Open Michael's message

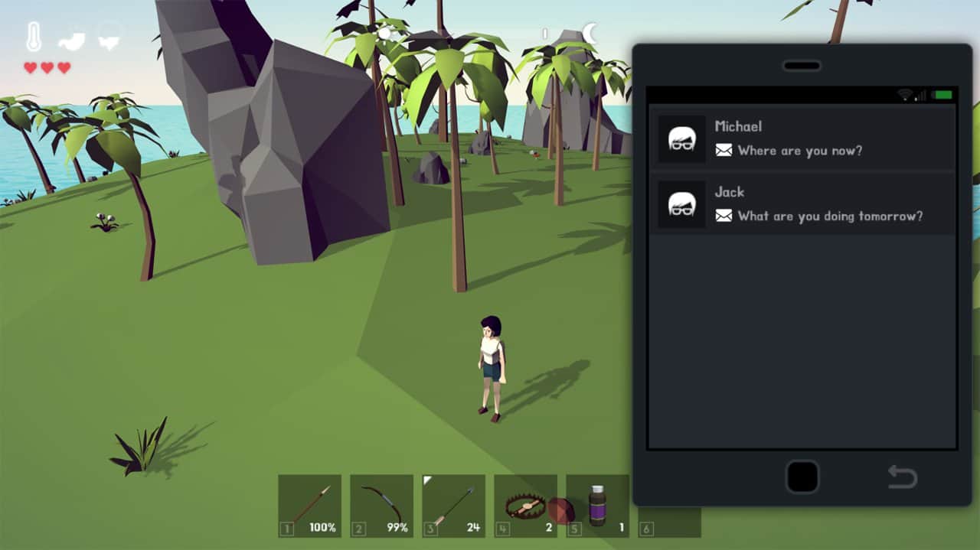click(800, 139)
